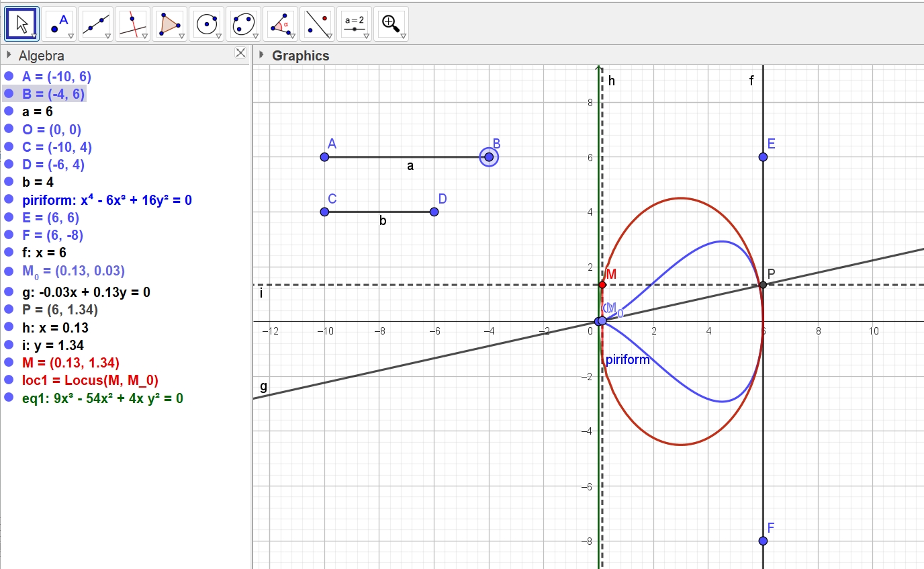The height and width of the screenshot is (569, 924).
Task: Select the Point tool
Action: click(59, 24)
